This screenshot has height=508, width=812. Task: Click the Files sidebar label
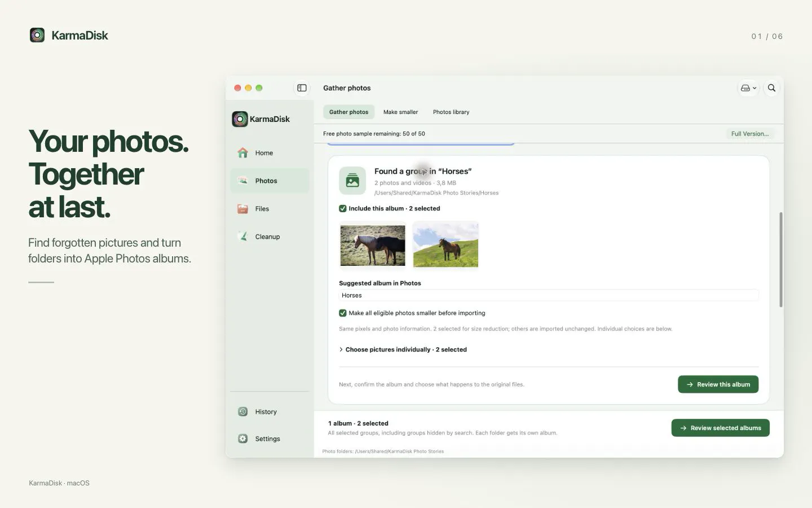point(262,209)
